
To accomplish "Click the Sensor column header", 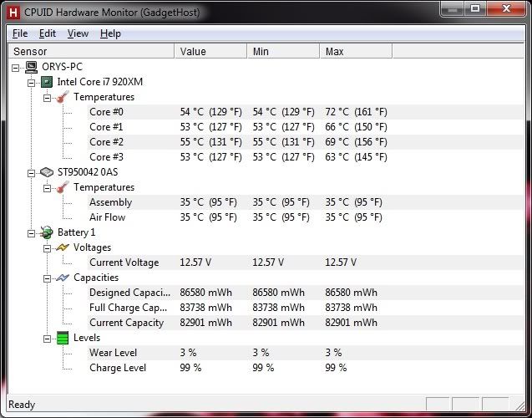I will pos(91,51).
